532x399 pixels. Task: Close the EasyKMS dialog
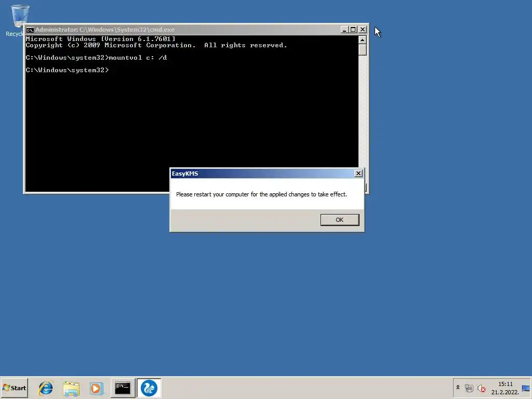click(358, 174)
